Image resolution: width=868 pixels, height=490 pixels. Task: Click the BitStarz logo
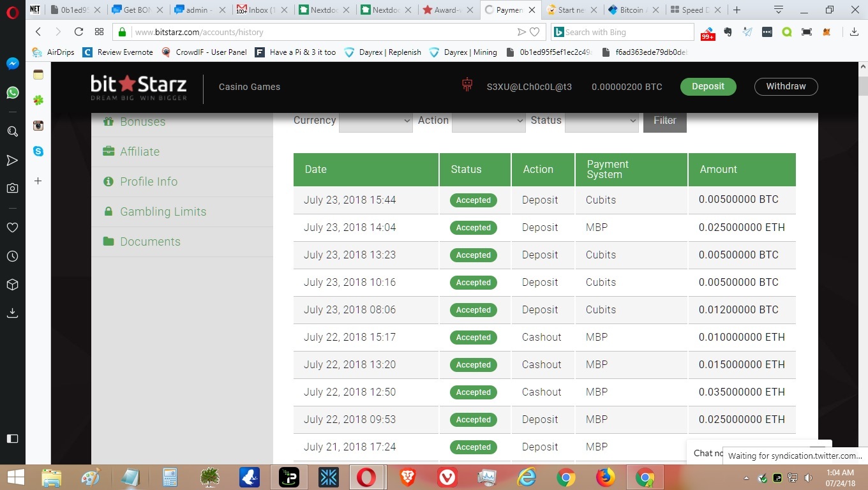pyautogui.click(x=138, y=87)
